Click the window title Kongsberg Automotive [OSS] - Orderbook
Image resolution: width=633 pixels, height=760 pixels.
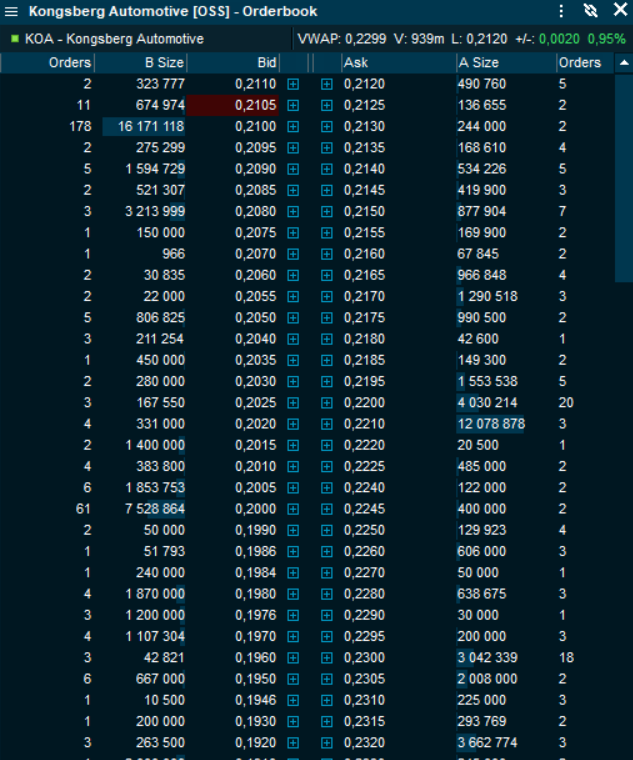173,11
